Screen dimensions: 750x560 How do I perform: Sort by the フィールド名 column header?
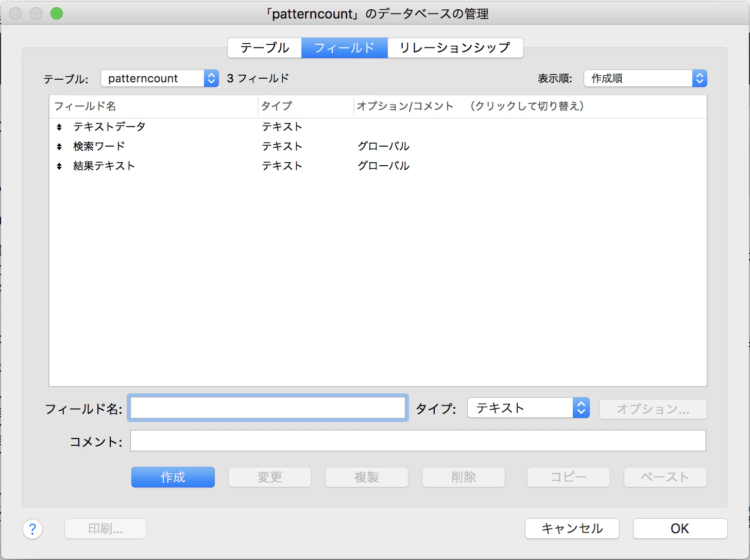point(154,106)
